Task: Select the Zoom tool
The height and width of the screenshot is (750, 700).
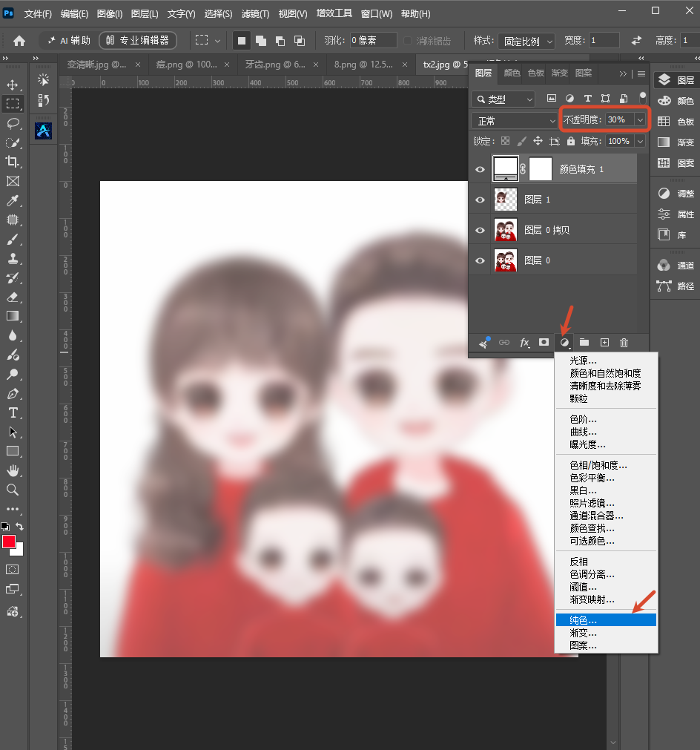Action: tap(13, 490)
